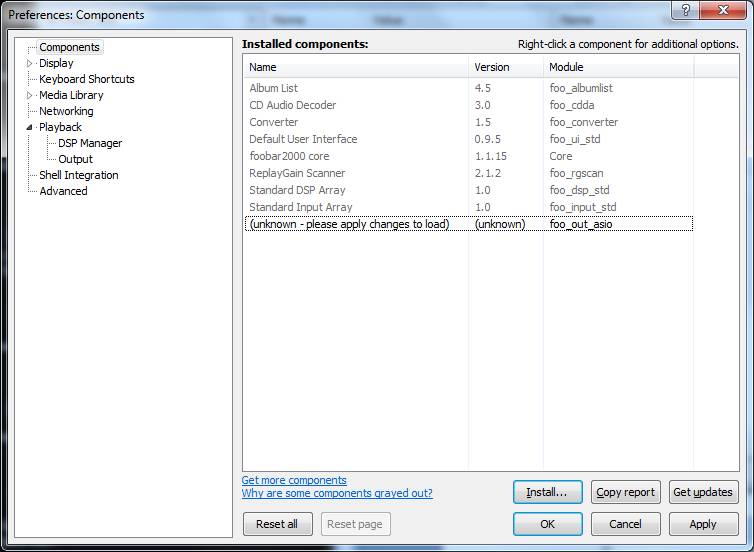Sort components by Name column header

tap(356, 67)
